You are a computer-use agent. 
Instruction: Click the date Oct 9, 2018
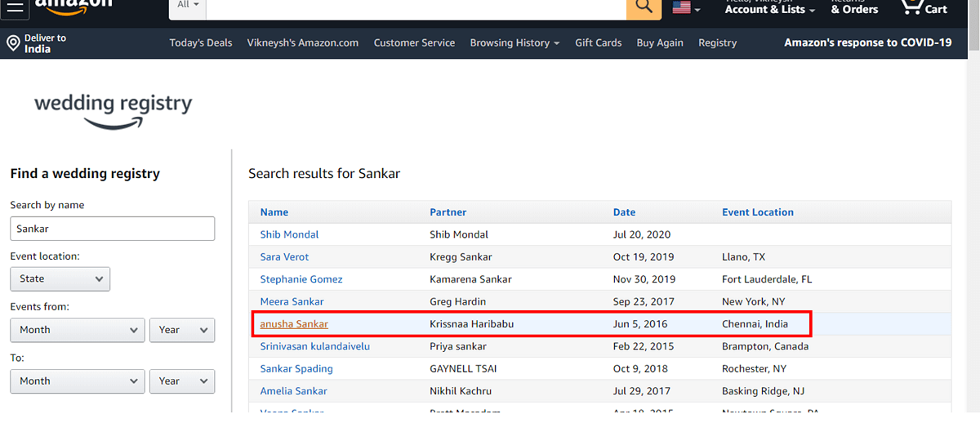(x=640, y=368)
